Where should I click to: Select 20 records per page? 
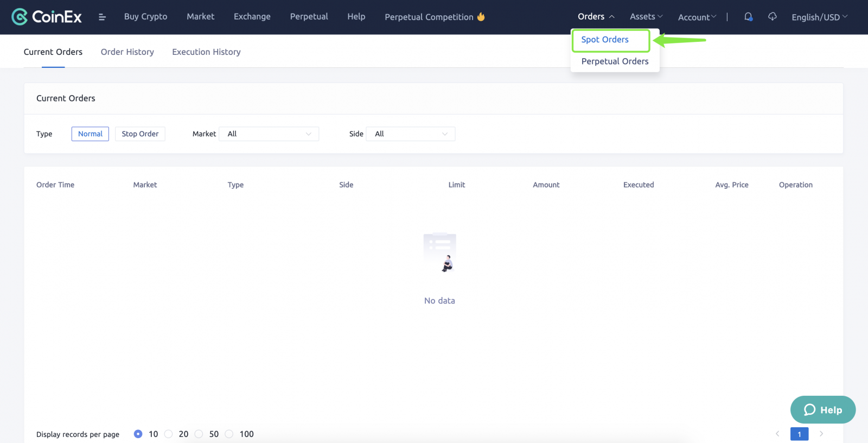(x=169, y=434)
